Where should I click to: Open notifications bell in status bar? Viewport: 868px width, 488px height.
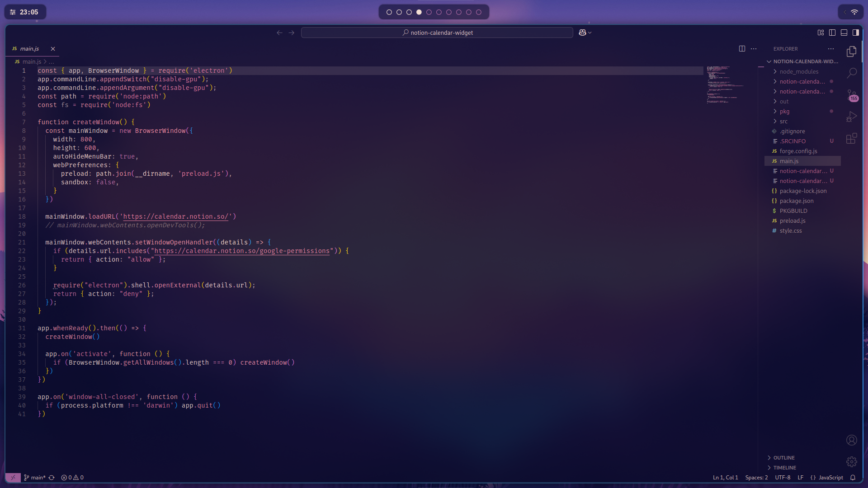(x=853, y=478)
